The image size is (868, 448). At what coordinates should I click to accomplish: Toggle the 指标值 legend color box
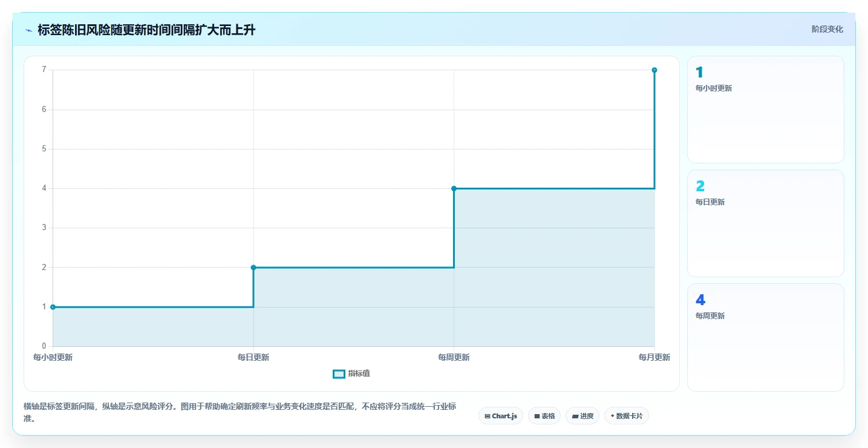click(339, 374)
